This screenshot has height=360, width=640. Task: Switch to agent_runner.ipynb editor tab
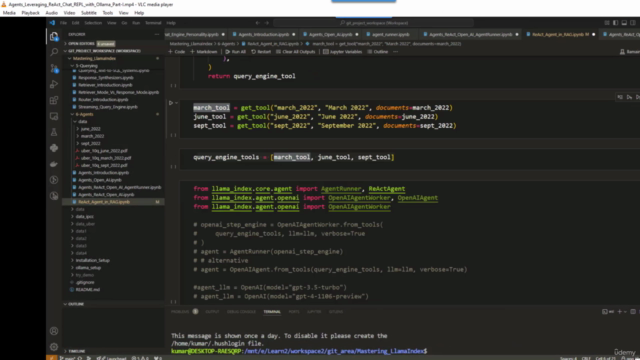coord(391,35)
